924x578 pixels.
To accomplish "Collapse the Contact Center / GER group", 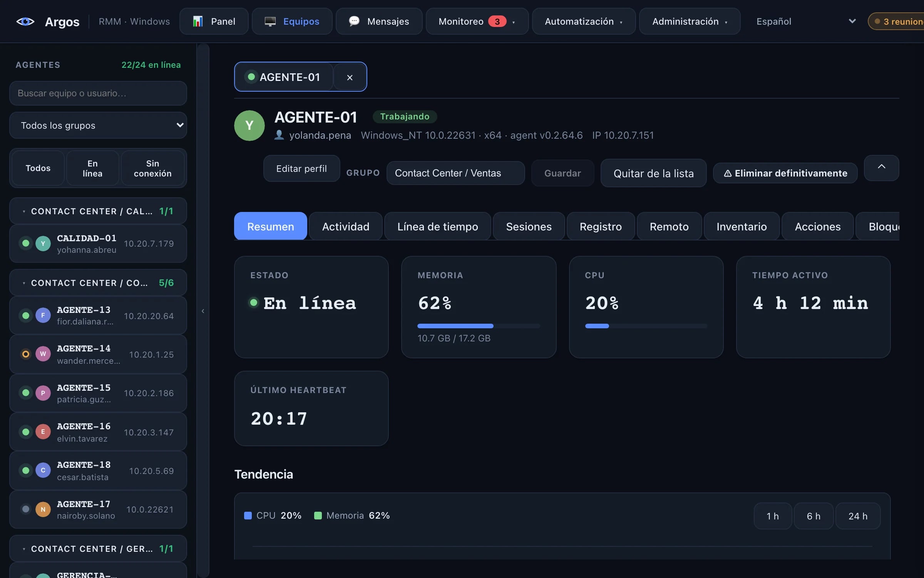I will coord(98,548).
